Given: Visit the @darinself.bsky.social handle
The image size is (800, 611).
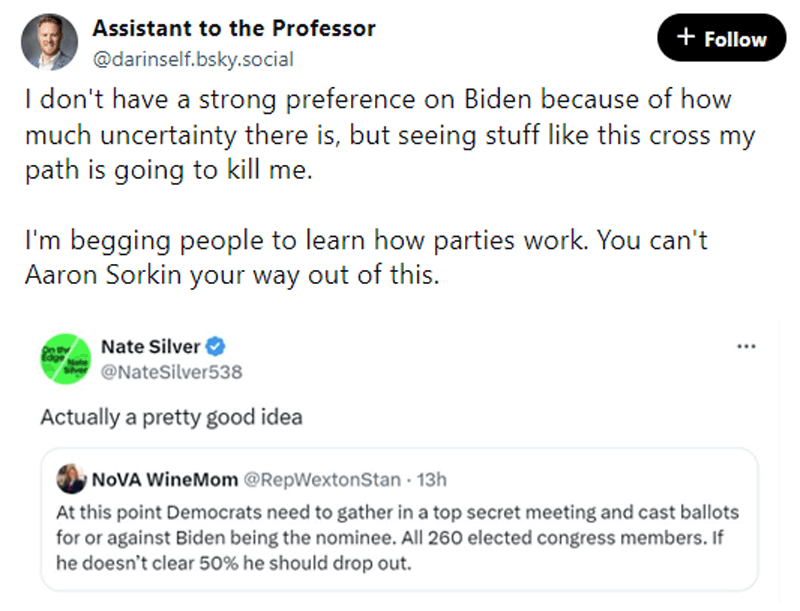Looking at the screenshot, I should (x=193, y=59).
